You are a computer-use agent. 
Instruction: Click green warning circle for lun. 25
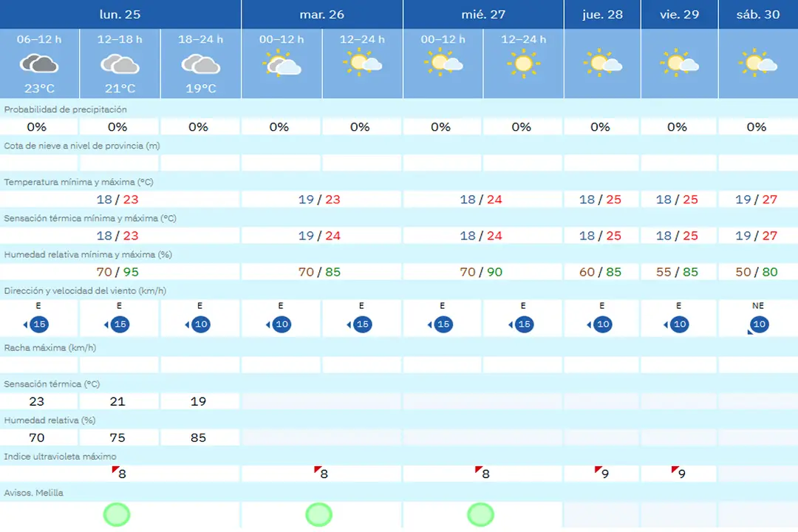[117, 514]
